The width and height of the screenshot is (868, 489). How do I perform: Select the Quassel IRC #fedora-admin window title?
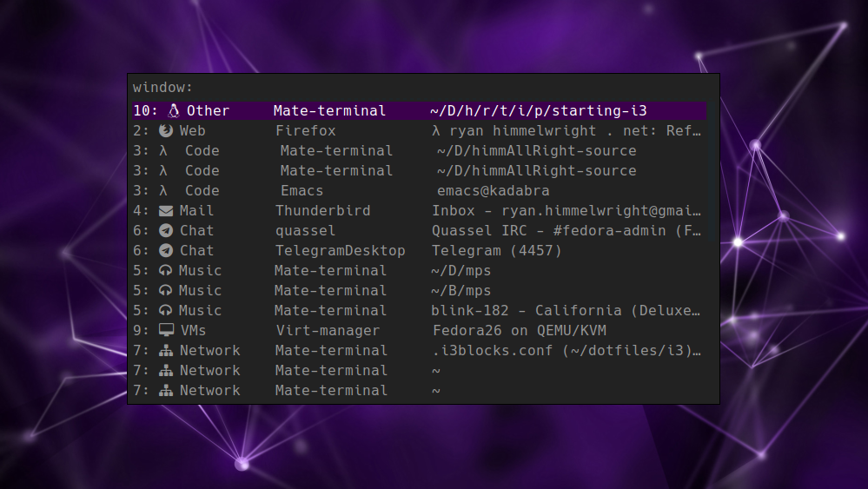click(566, 231)
